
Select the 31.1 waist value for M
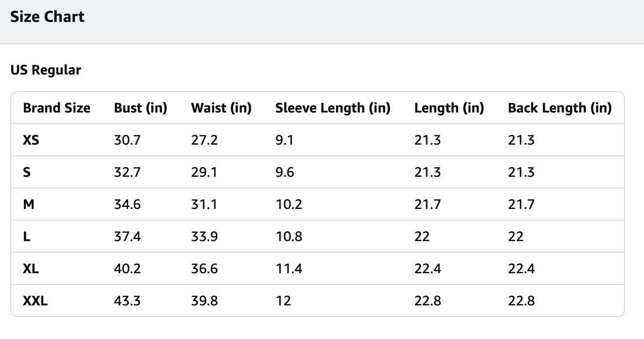pos(204,205)
